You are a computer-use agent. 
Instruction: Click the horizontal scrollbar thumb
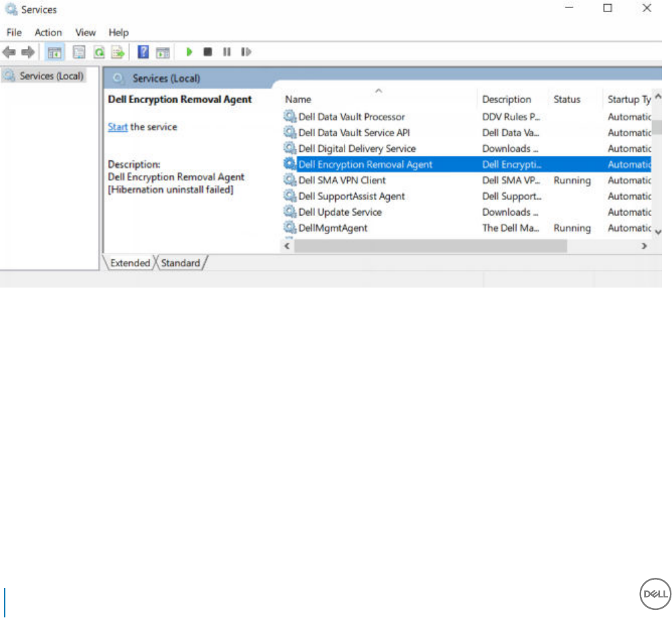tap(430, 246)
